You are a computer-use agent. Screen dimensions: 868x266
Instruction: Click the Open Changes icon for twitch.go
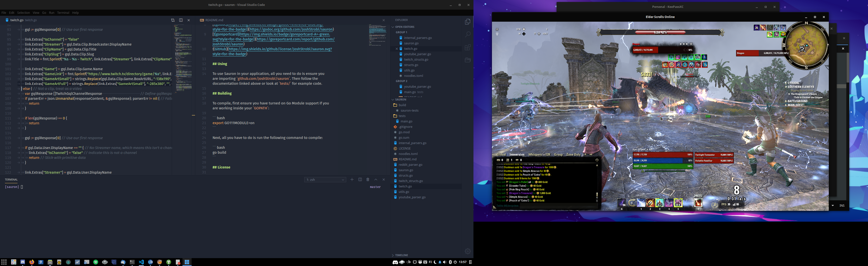tap(173, 20)
